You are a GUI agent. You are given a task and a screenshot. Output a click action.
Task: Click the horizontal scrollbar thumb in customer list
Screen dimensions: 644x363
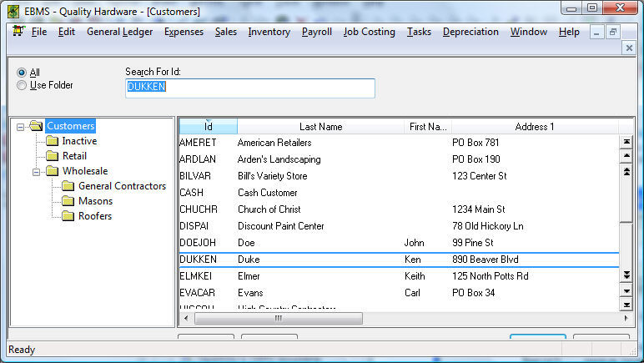tap(278, 318)
